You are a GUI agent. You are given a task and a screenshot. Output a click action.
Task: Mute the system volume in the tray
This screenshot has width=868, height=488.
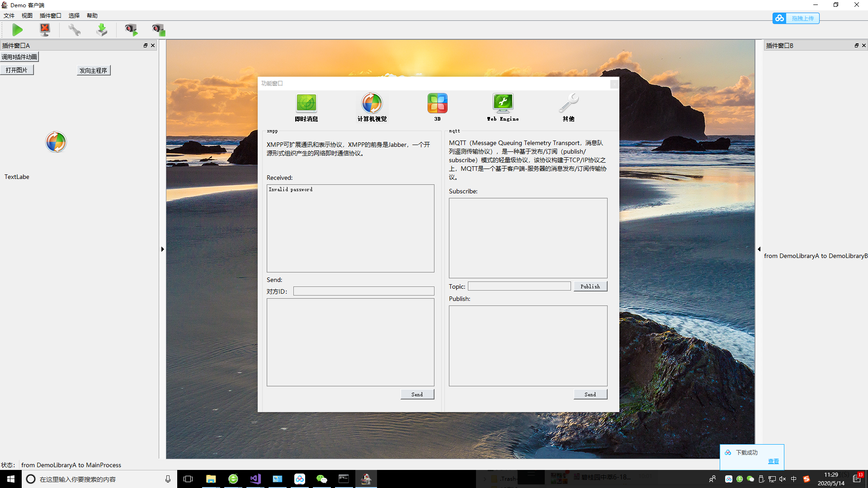point(783,479)
